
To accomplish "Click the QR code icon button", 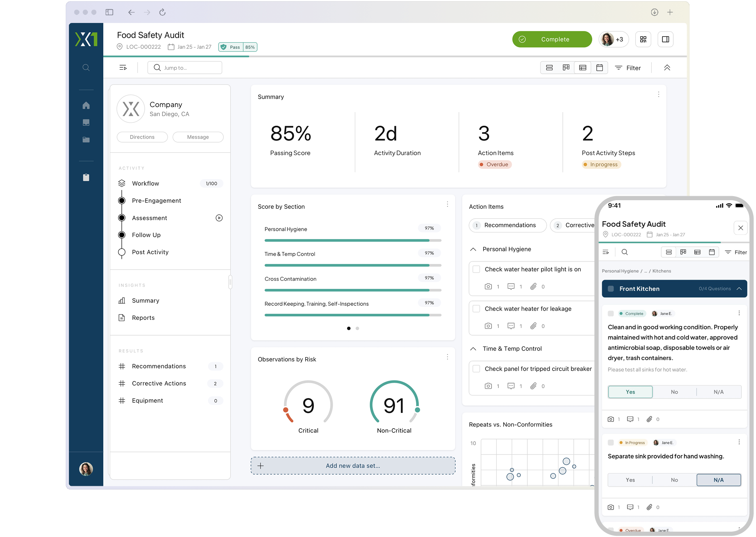I will pos(643,39).
